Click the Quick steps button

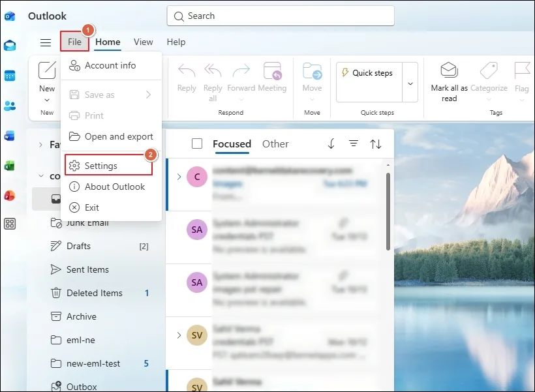point(369,82)
